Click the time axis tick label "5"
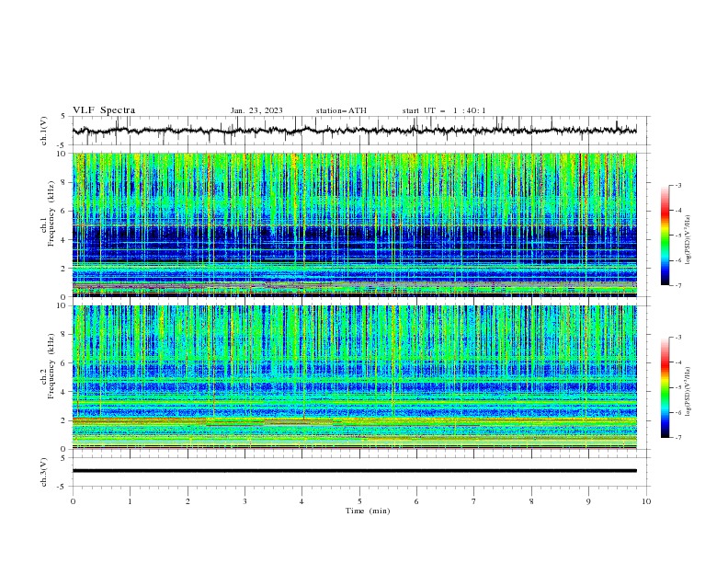Viewport: 728px width, 563px height. pyautogui.click(x=359, y=501)
